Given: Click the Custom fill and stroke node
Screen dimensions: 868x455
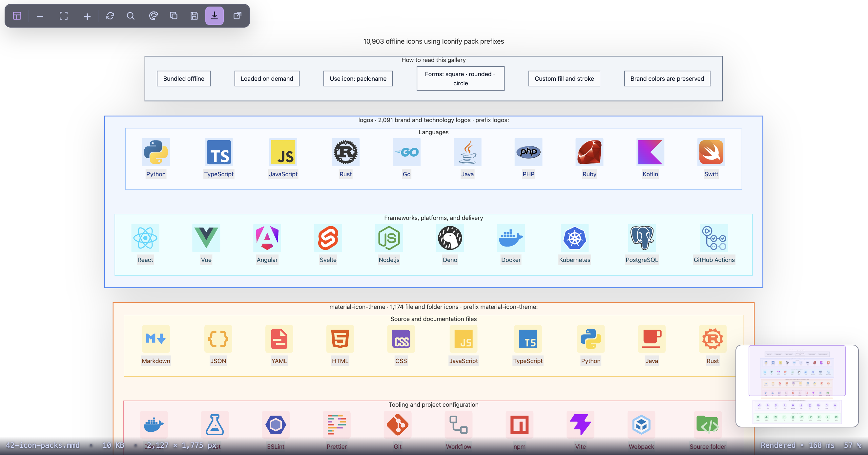Looking at the screenshot, I should click(564, 78).
